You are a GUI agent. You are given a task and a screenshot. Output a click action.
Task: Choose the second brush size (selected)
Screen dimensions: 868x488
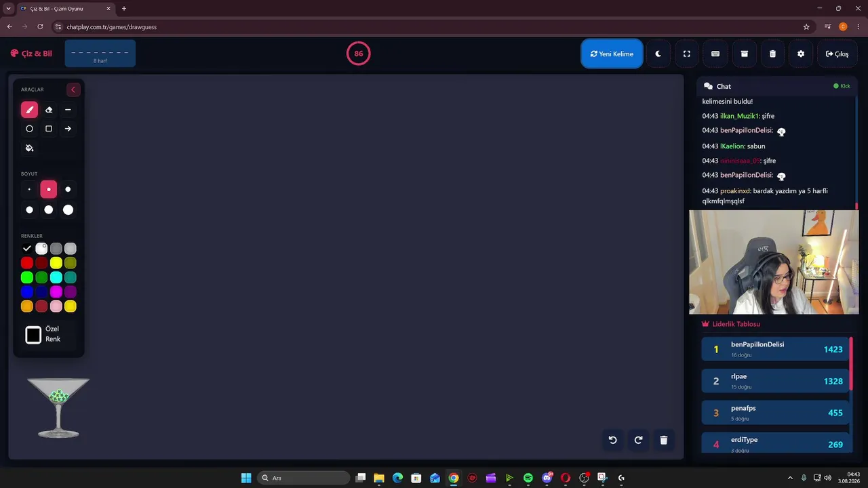pos(49,190)
